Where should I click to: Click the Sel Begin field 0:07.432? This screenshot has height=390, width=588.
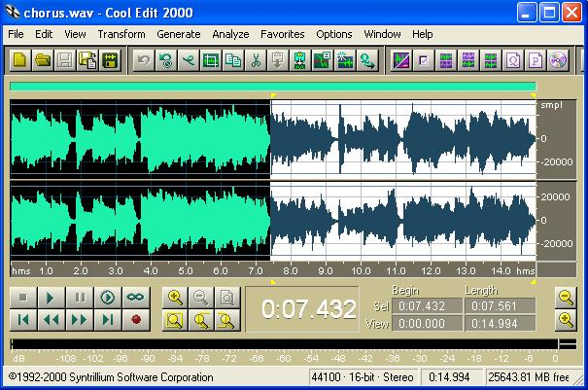427,306
